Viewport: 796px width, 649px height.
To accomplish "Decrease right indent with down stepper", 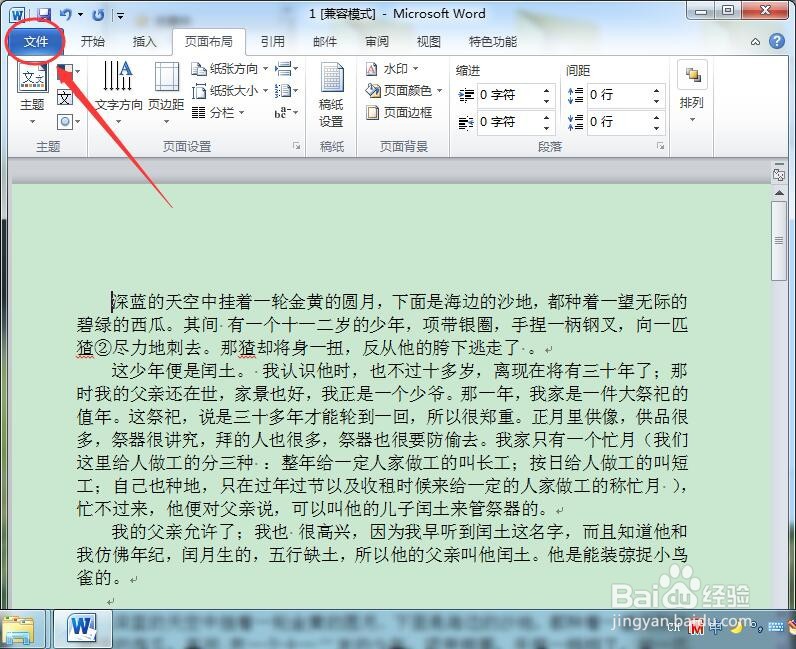I will point(546,127).
